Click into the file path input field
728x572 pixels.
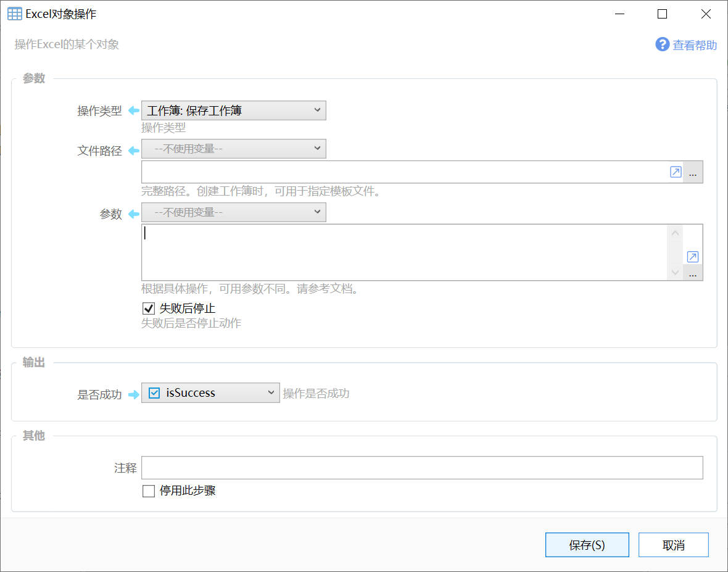(x=404, y=172)
